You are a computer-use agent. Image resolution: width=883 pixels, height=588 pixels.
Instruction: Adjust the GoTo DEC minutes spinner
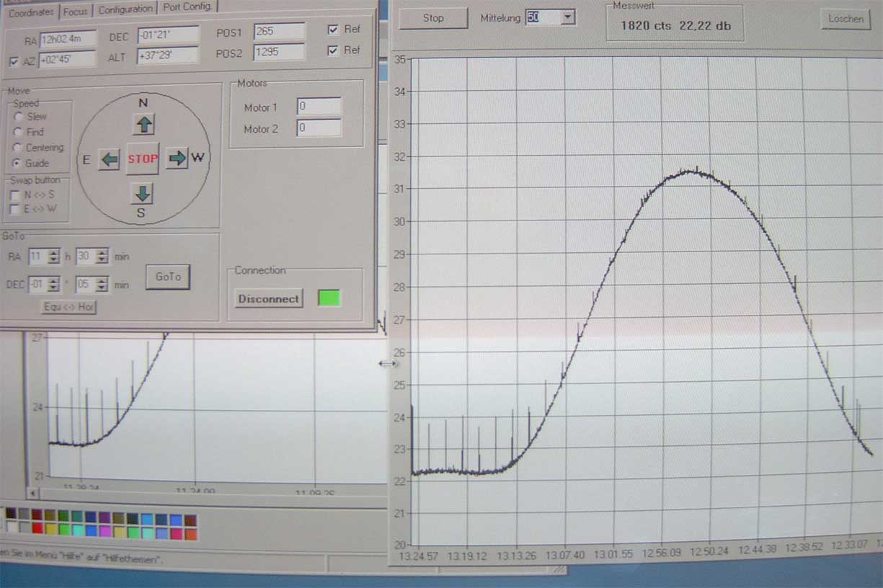click(102, 285)
